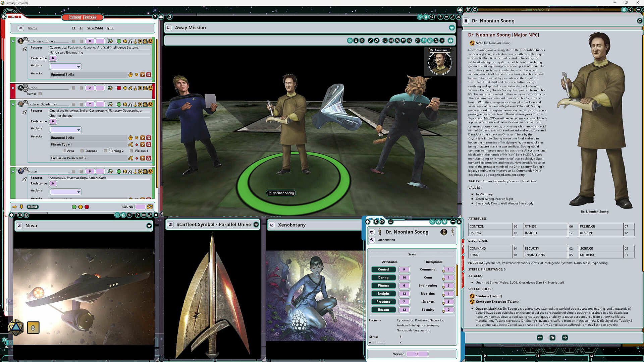Open the Explorer (Academic) Actions dropdown

click(x=66, y=130)
